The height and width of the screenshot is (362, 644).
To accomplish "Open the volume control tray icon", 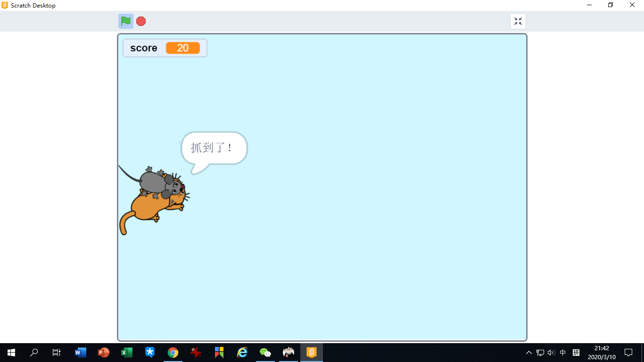I will 551,353.
